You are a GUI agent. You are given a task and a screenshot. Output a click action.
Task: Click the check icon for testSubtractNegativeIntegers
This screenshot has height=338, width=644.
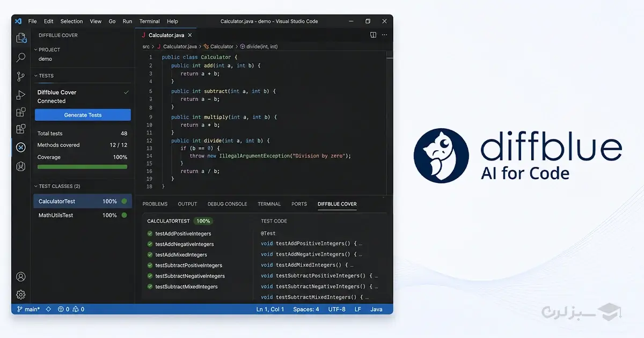click(x=150, y=276)
